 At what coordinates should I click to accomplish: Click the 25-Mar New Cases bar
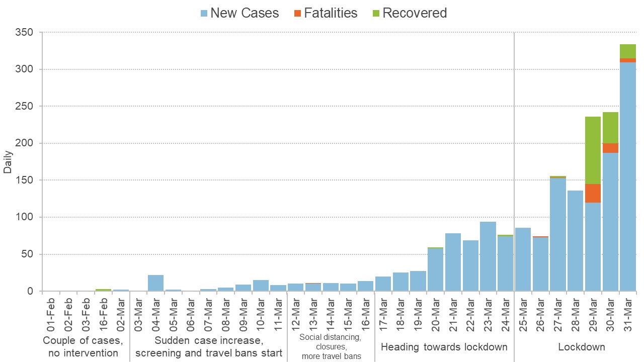point(523,259)
